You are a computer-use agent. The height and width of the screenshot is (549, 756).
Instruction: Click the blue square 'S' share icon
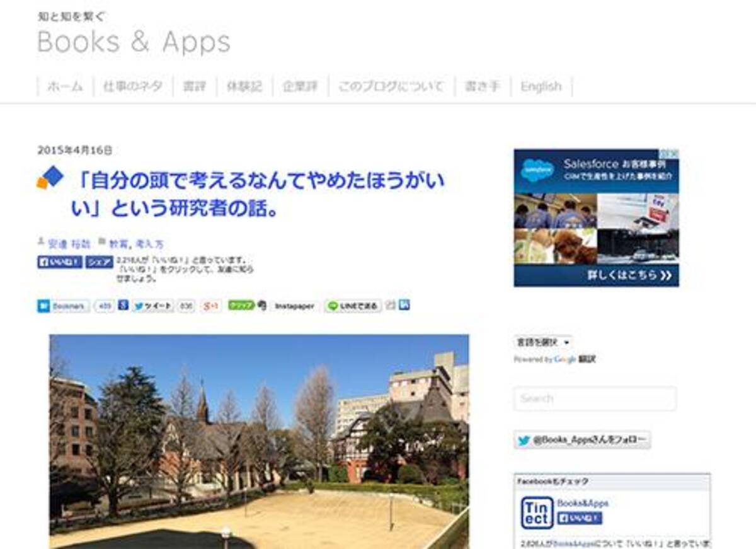[123, 305]
